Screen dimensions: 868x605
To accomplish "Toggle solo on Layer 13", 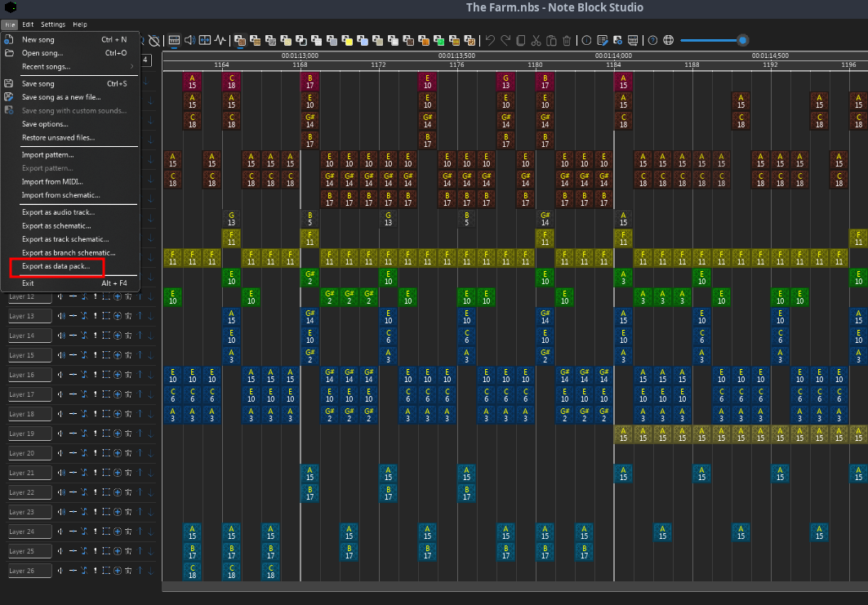I will pyautogui.click(x=96, y=316).
